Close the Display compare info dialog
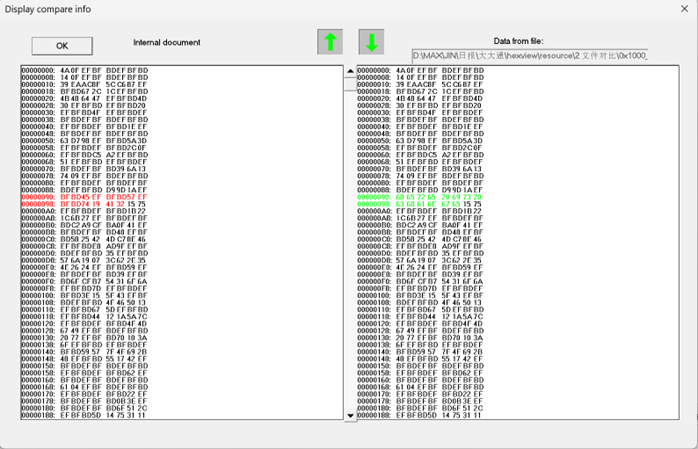Image resolution: width=698 pixels, height=449 pixels. [684, 9]
